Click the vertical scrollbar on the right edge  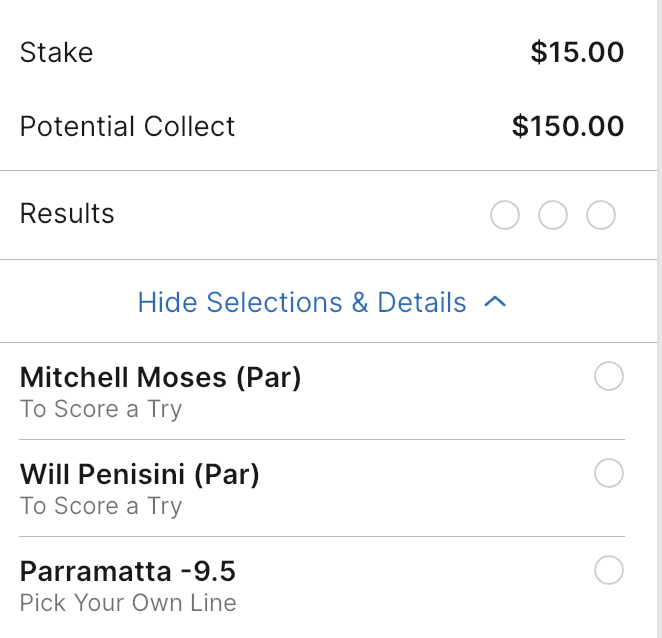[657, 300]
